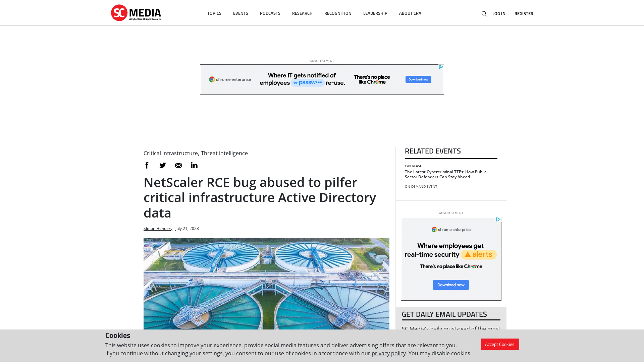This screenshot has height=362, width=644.
Task: Click the RESEARCH menu item
Action: pos(302,13)
